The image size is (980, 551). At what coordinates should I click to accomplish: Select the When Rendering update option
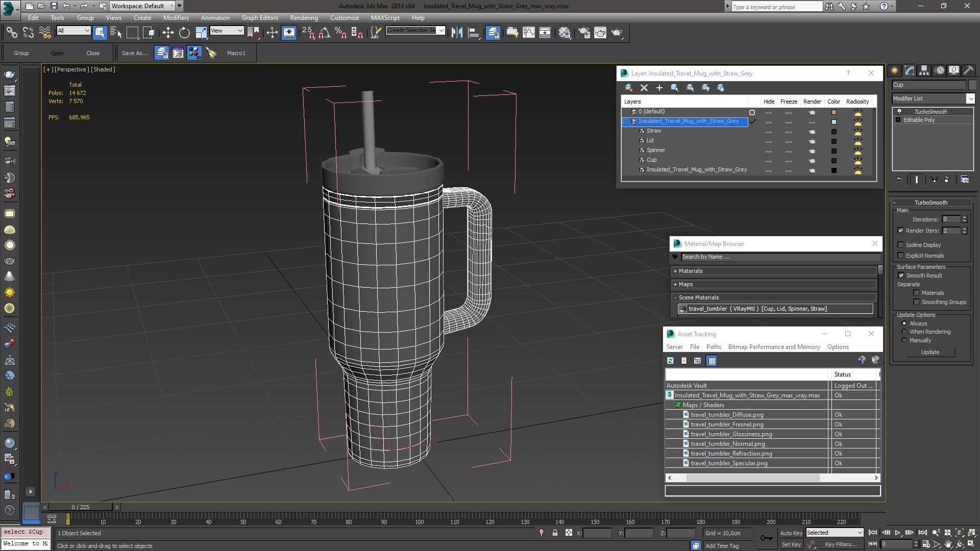[904, 332]
